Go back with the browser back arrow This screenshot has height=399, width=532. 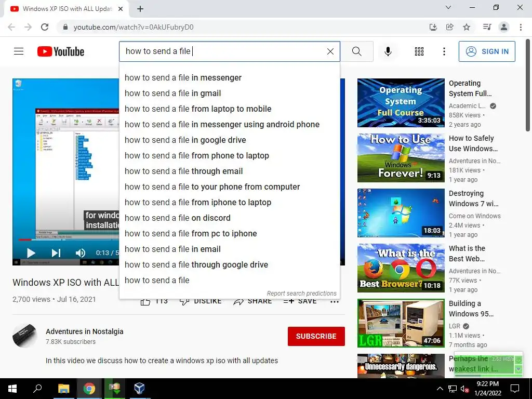(11, 27)
